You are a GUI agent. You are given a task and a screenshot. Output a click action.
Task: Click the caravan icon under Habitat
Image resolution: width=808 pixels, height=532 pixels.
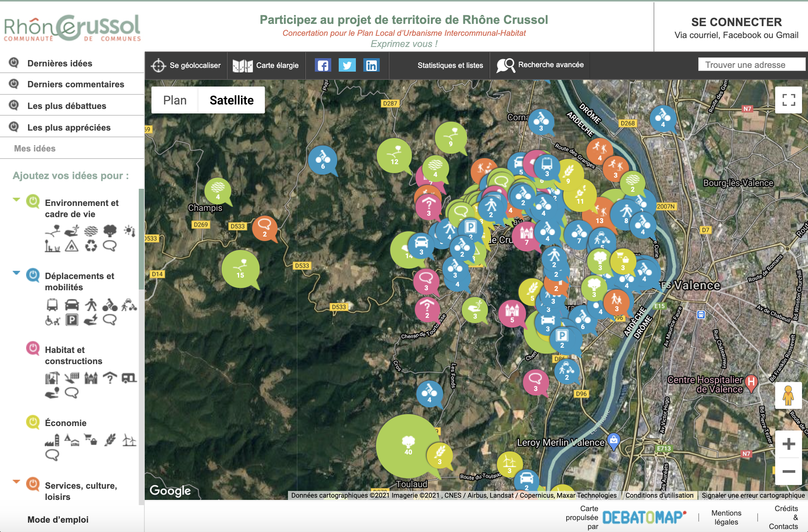tap(129, 378)
